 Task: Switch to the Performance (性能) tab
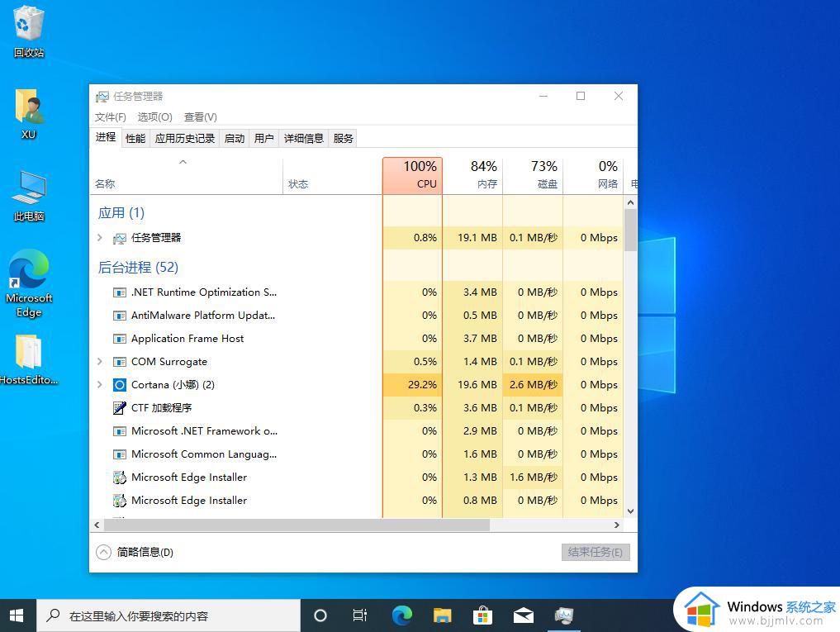135,138
